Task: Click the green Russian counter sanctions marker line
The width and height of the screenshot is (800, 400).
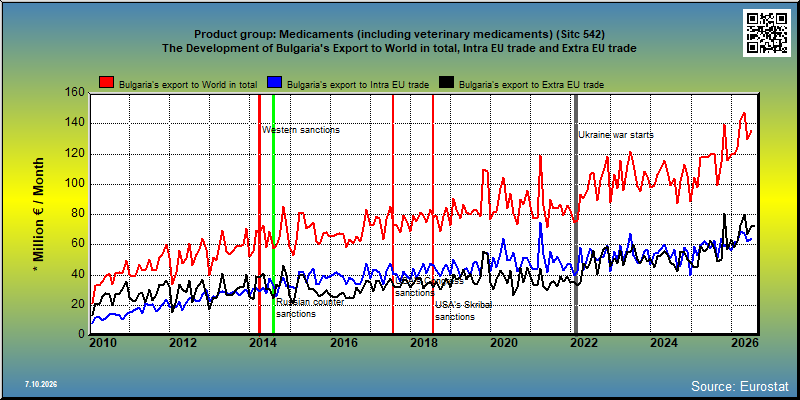Action: pyautogui.click(x=273, y=214)
